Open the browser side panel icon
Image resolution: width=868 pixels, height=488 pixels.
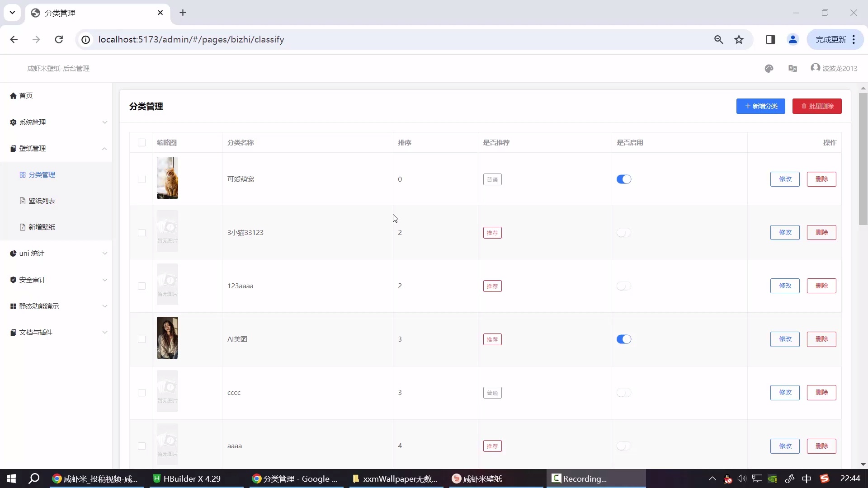[x=770, y=40]
